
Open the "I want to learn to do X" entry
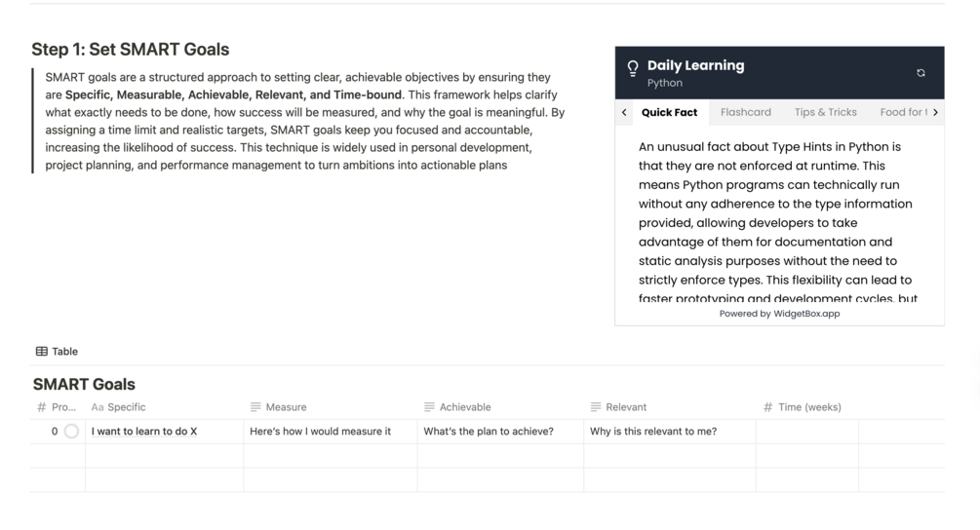point(144,432)
